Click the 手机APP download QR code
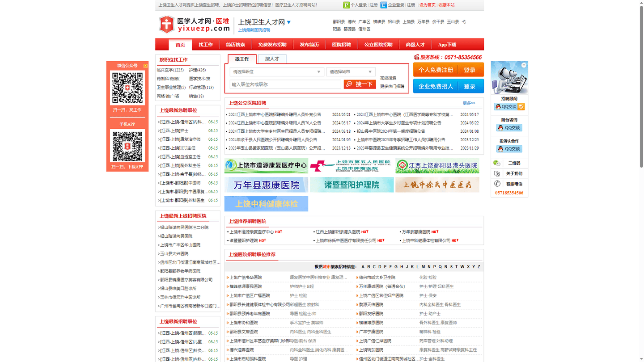This screenshot has height=362, width=644. click(x=127, y=146)
